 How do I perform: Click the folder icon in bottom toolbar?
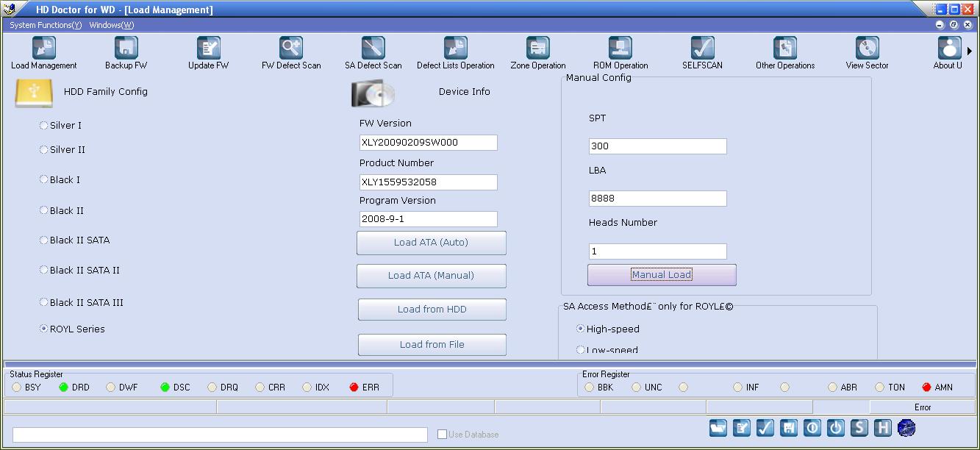click(718, 428)
